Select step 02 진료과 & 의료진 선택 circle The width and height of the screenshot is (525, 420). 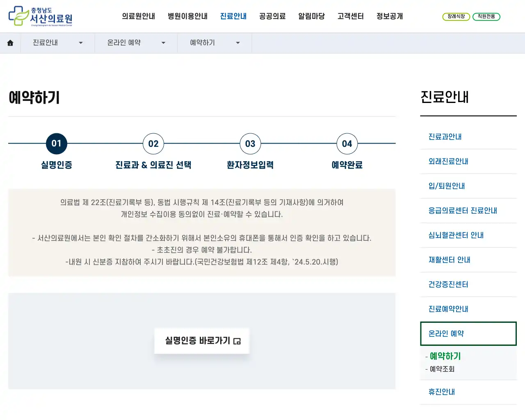click(153, 144)
